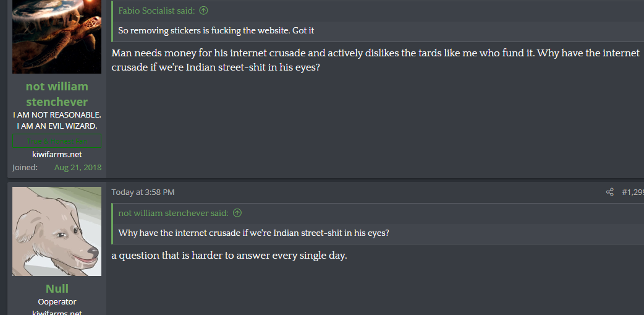
Task: Click the Aug 21, 2018 join date
Action: coord(78,167)
